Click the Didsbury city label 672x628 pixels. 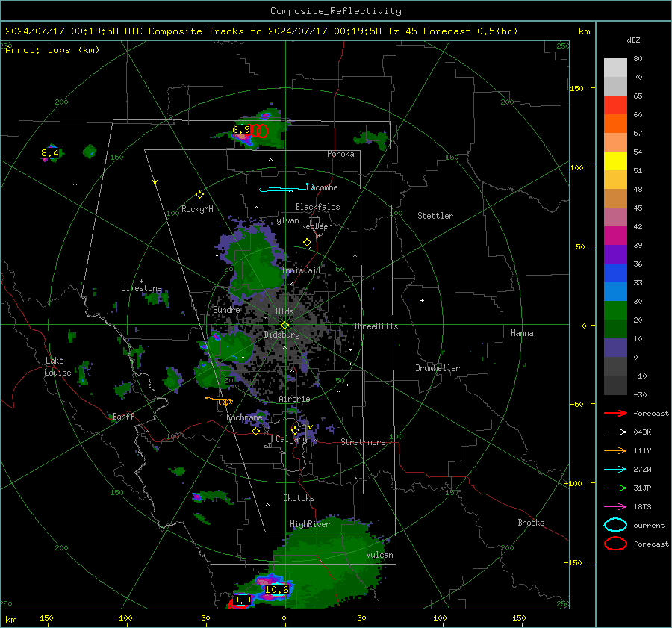click(x=281, y=335)
